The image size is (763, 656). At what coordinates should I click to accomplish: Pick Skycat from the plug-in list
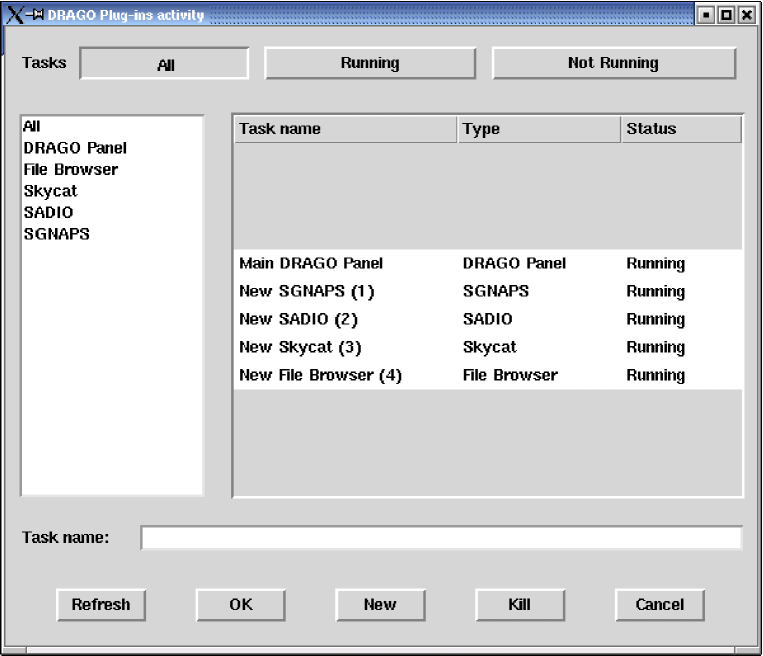pyautogui.click(x=50, y=191)
